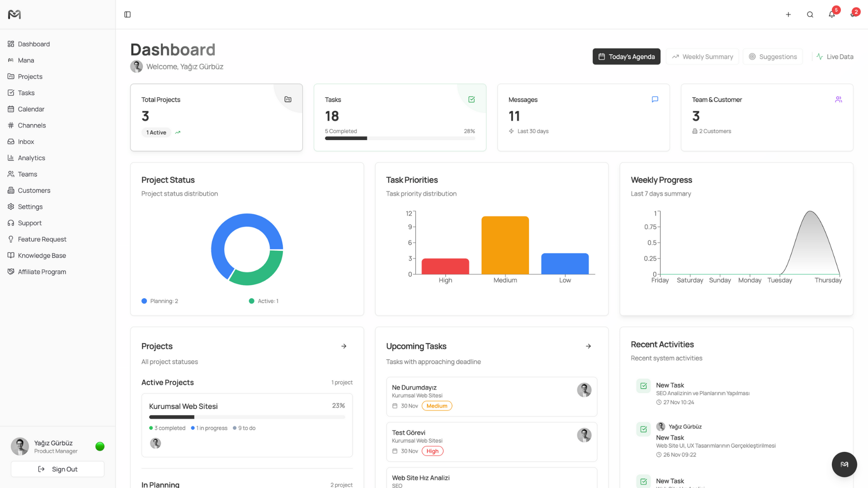This screenshot has height=488, width=868.
Task: Click the Tasks completion progress bar
Action: point(400,138)
